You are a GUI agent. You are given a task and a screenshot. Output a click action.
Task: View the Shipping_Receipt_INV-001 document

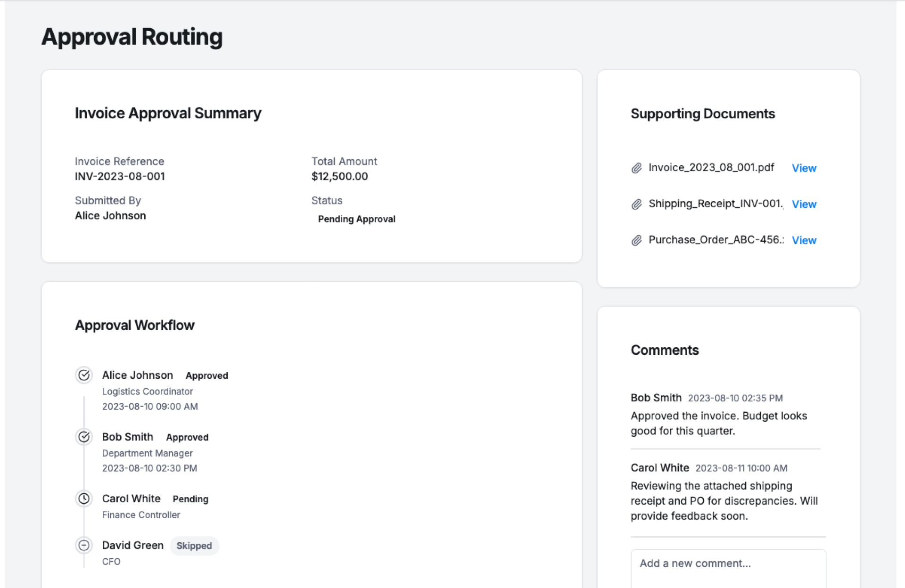click(x=804, y=204)
